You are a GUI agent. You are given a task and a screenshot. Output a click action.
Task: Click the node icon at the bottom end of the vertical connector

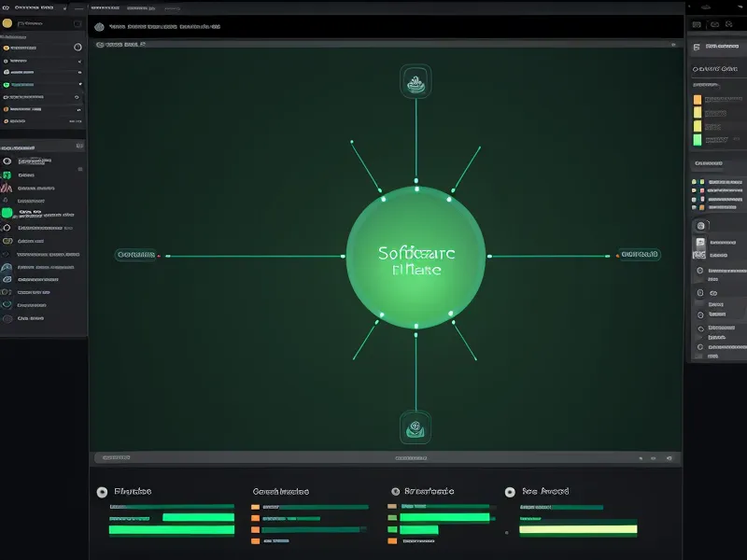416,427
